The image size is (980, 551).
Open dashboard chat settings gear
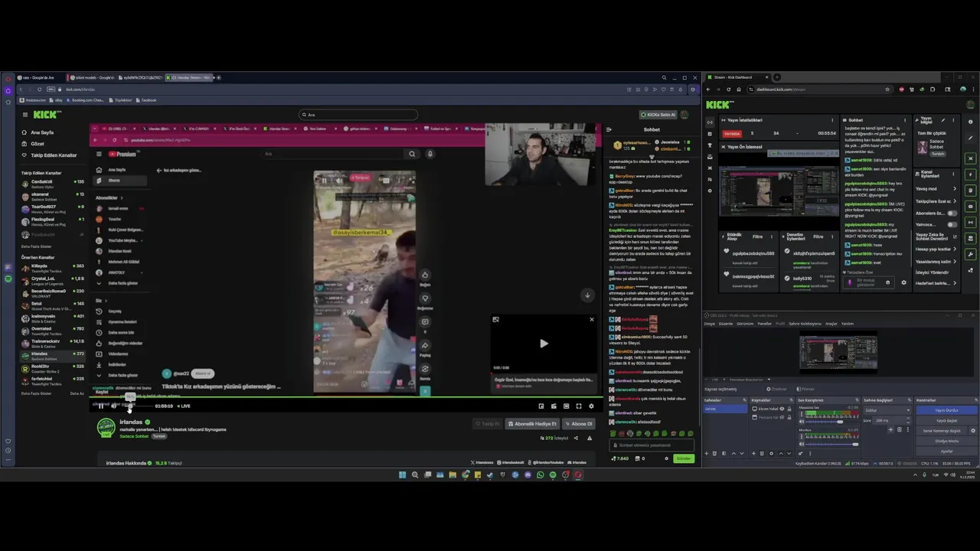tap(903, 282)
